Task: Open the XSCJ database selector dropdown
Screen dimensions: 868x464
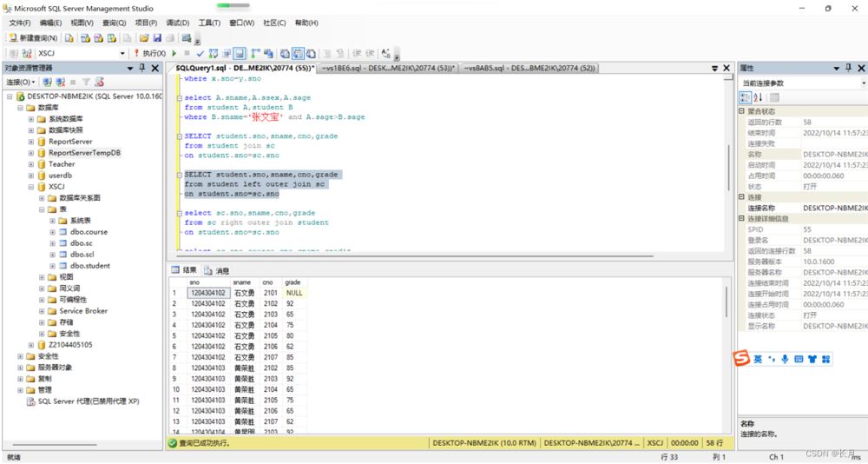Action: (122, 54)
